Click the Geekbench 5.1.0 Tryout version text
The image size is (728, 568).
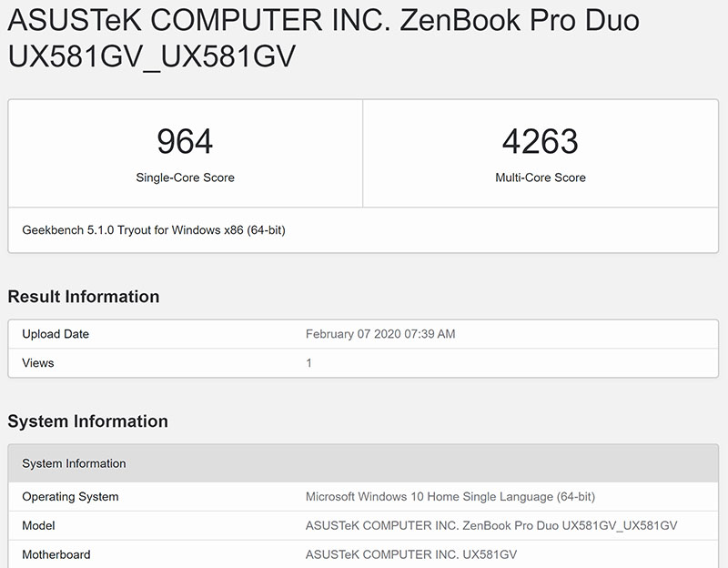153,230
